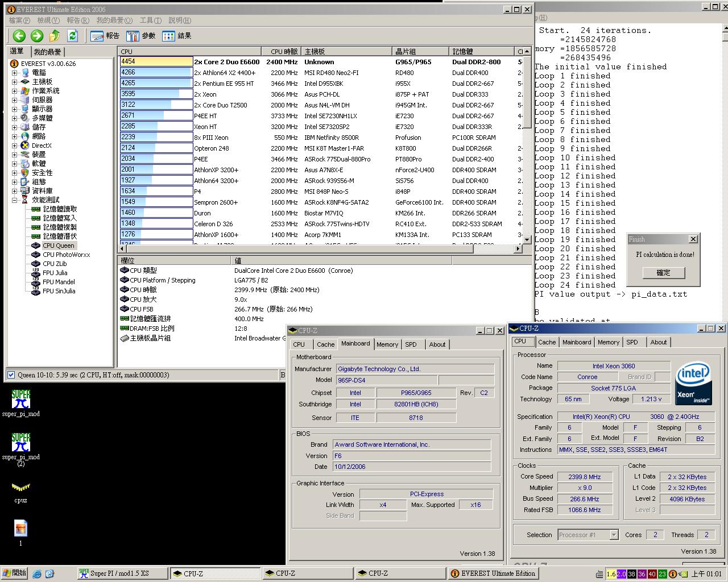Screen dimensions: 728x582
Task: Click the 記憶體 column header
Action: pyautogui.click(x=482, y=52)
